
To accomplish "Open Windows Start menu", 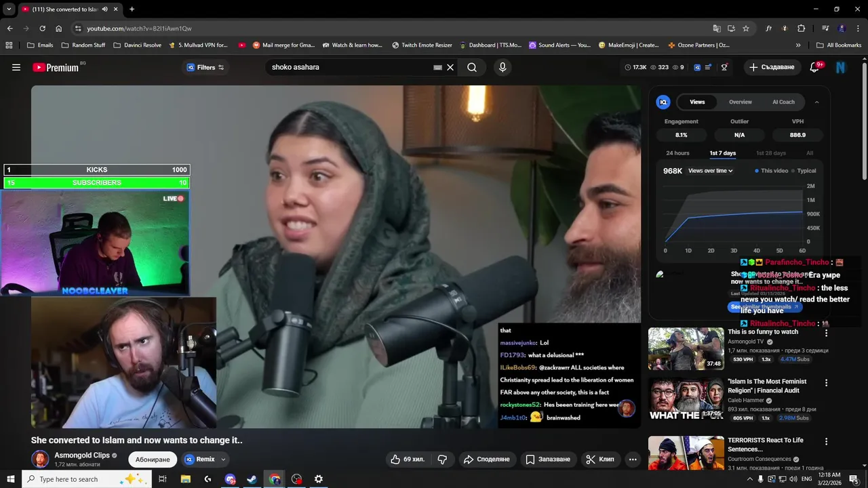I will 11,479.
